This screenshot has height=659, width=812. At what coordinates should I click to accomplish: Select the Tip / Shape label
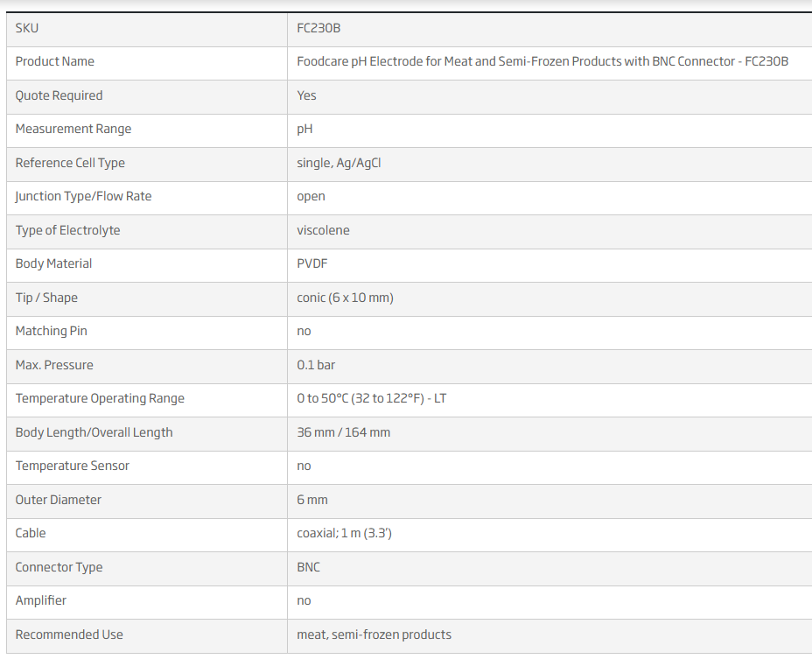46,298
